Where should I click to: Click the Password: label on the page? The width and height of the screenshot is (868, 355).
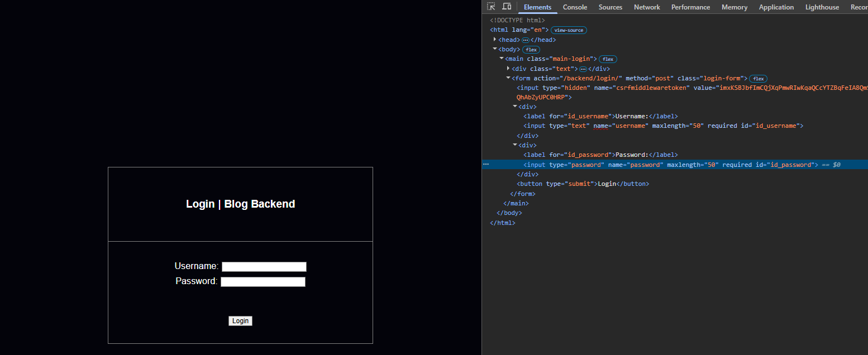(197, 281)
